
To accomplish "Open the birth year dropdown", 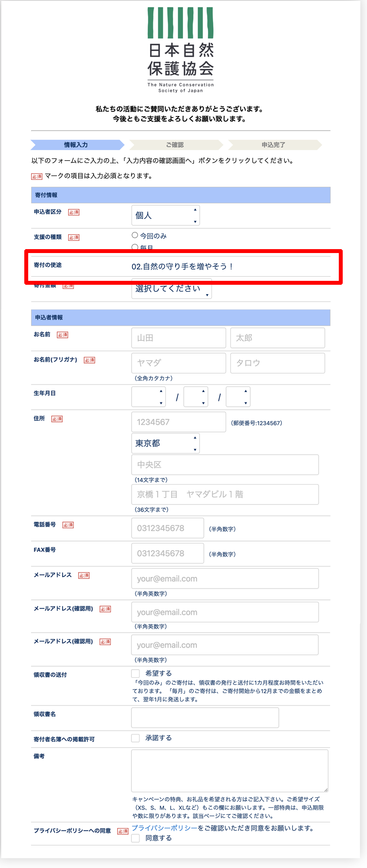I will 148,397.
